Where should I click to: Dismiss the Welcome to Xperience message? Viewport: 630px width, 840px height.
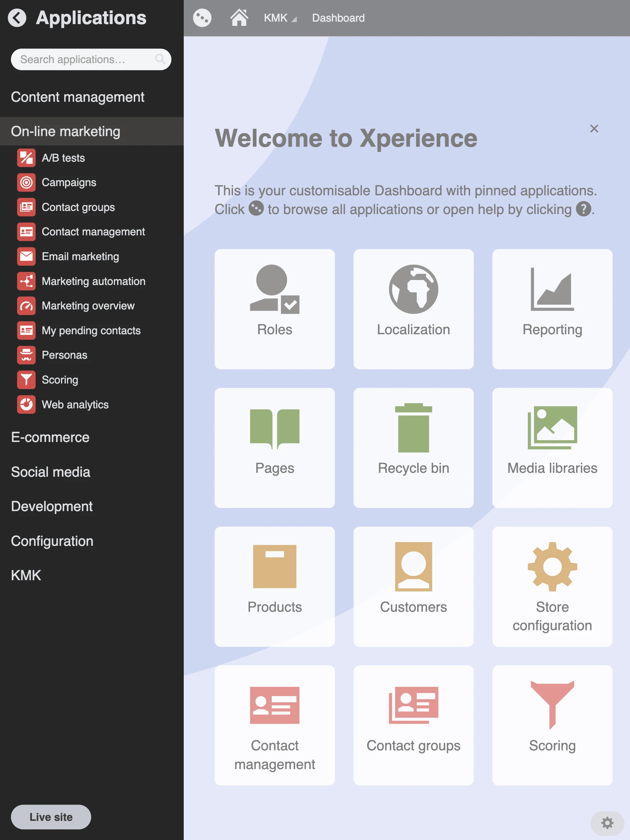(x=594, y=129)
